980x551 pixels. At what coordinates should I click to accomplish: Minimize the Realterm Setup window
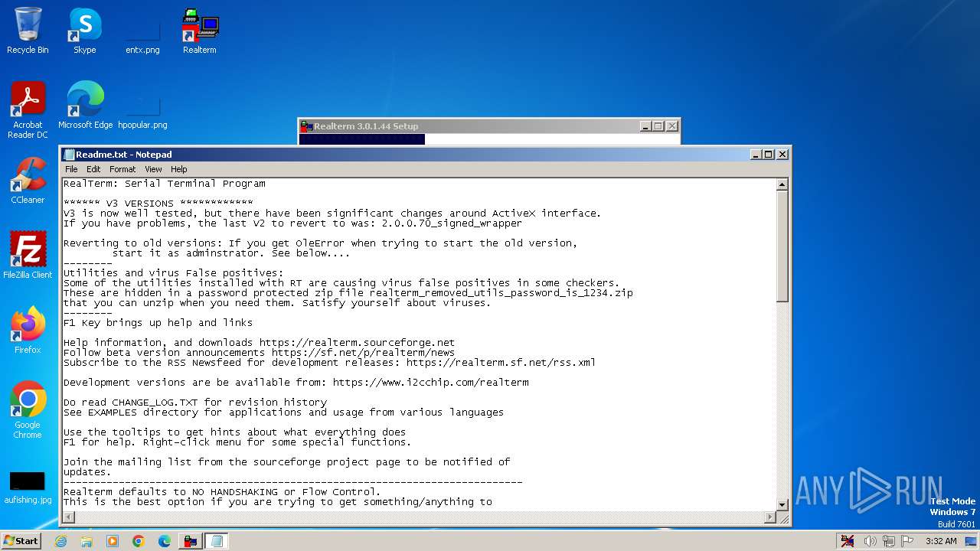click(645, 126)
